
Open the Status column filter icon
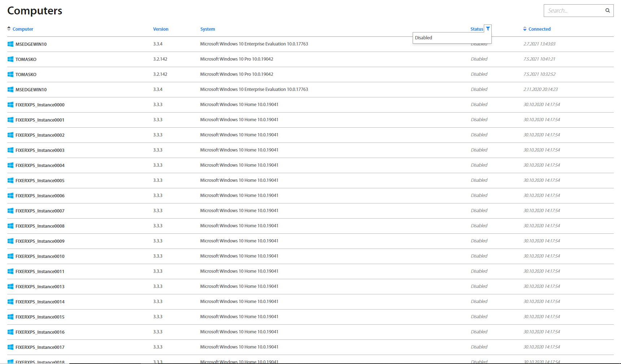point(488,29)
